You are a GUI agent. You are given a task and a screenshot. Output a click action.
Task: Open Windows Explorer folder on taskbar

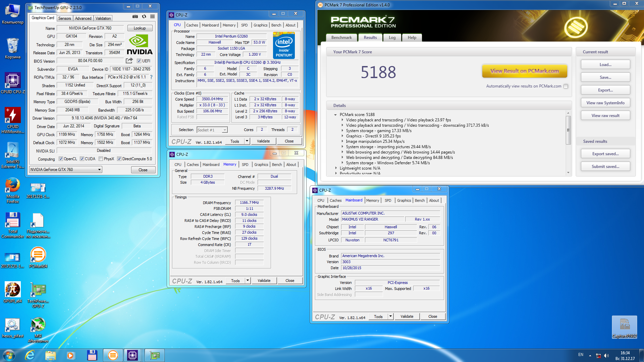point(50,355)
